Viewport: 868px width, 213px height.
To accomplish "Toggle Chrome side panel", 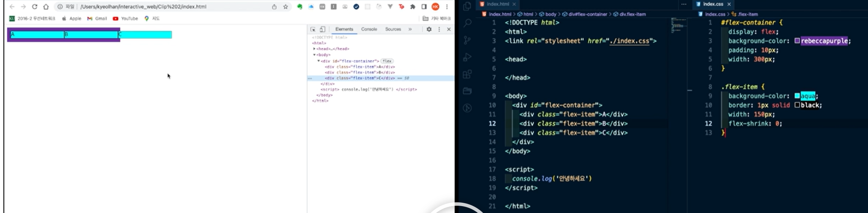I will (x=424, y=7).
